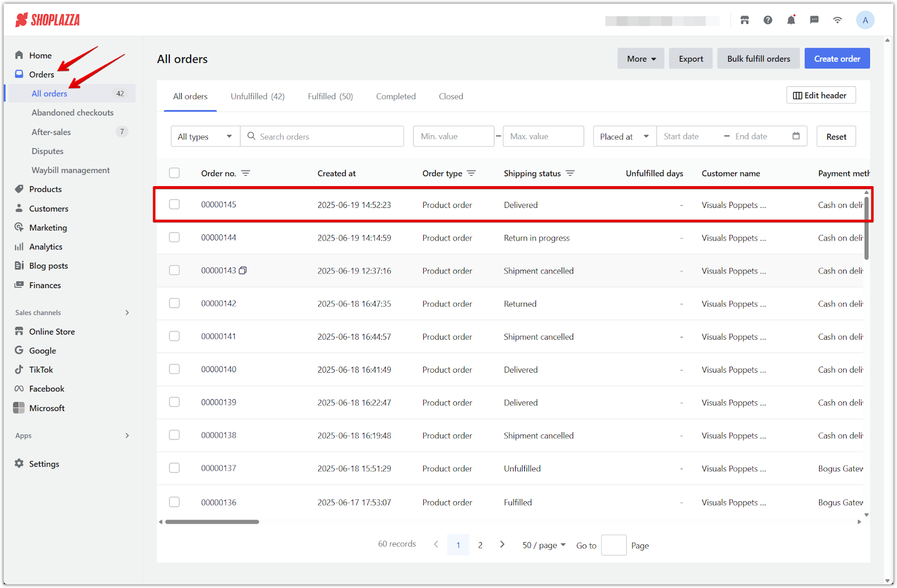Open Waybill management in sidebar
This screenshot has width=897, height=588.
pyautogui.click(x=71, y=170)
